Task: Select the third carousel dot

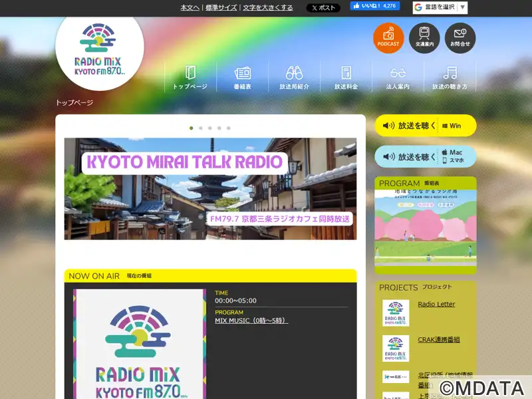Action: pos(210,128)
